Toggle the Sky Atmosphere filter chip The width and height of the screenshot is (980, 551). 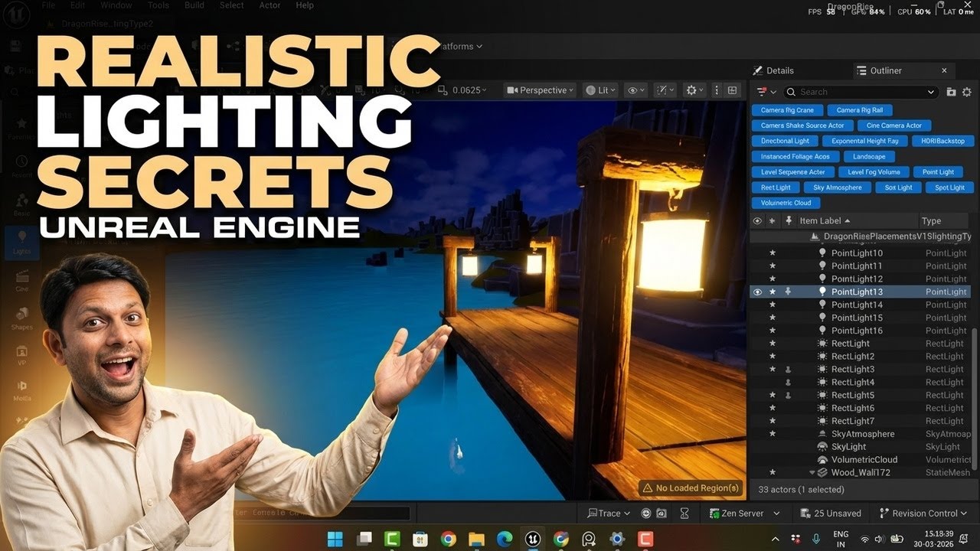tap(838, 187)
